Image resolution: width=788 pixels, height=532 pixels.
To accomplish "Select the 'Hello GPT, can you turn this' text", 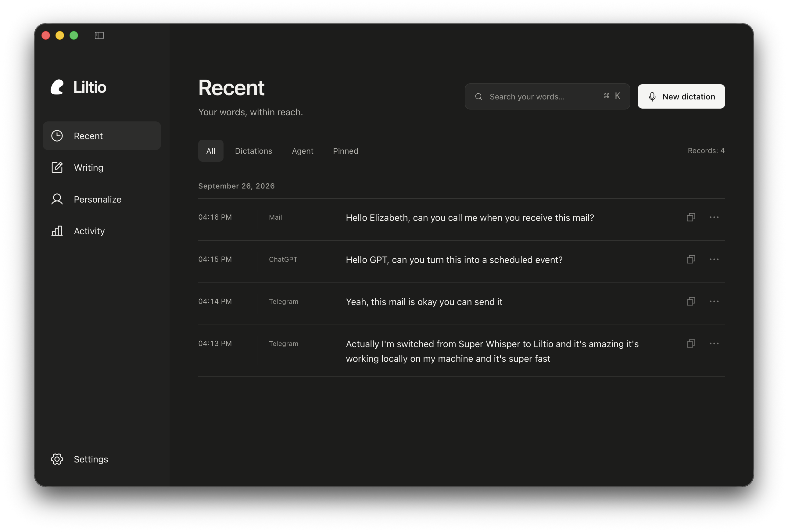I will point(454,260).
